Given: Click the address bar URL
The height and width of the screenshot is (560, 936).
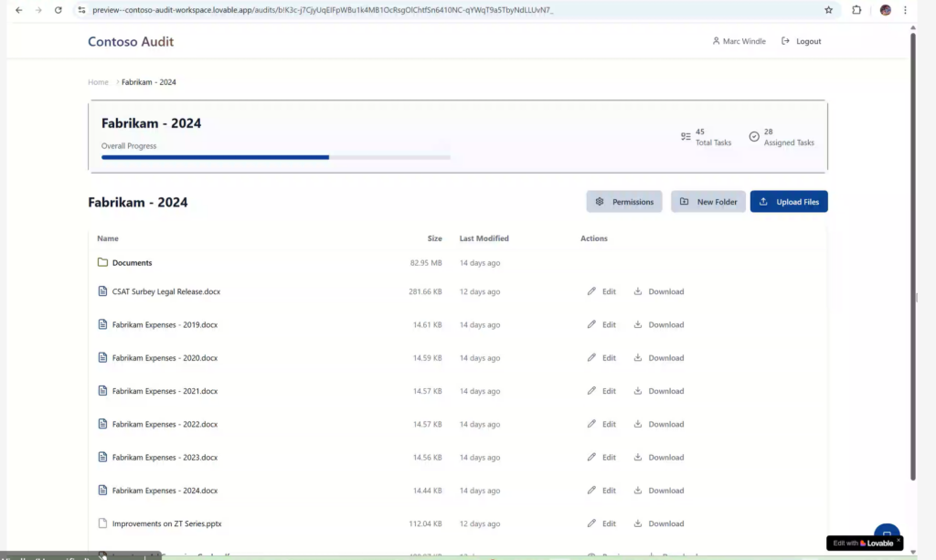Looking at the screenshot, I should (x=323, y=10).
